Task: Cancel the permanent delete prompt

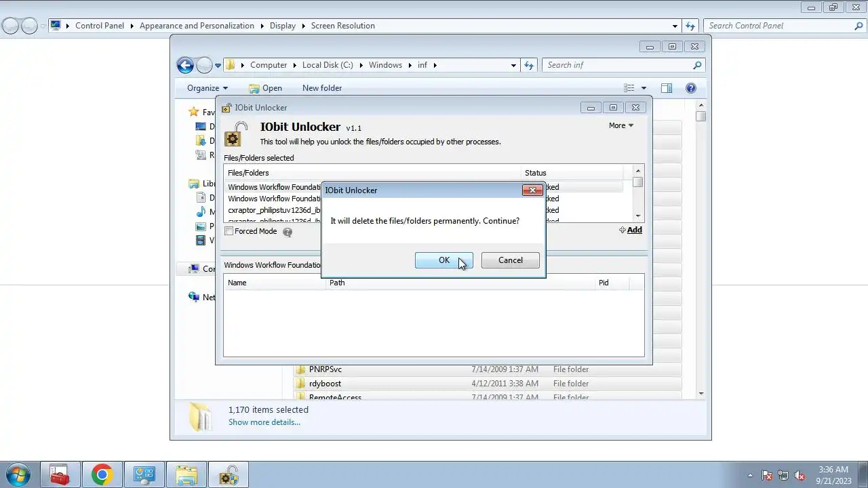Action: tap(510, 260)
